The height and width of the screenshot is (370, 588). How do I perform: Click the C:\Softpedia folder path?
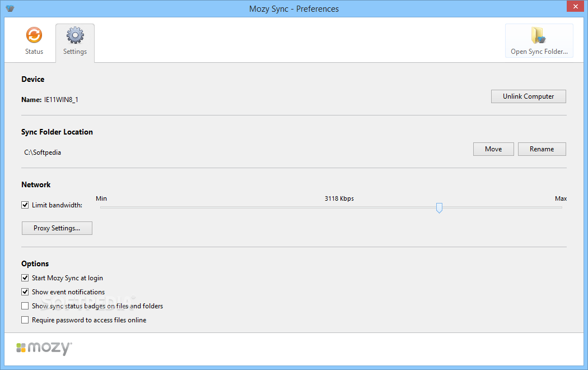click(43, 152)
